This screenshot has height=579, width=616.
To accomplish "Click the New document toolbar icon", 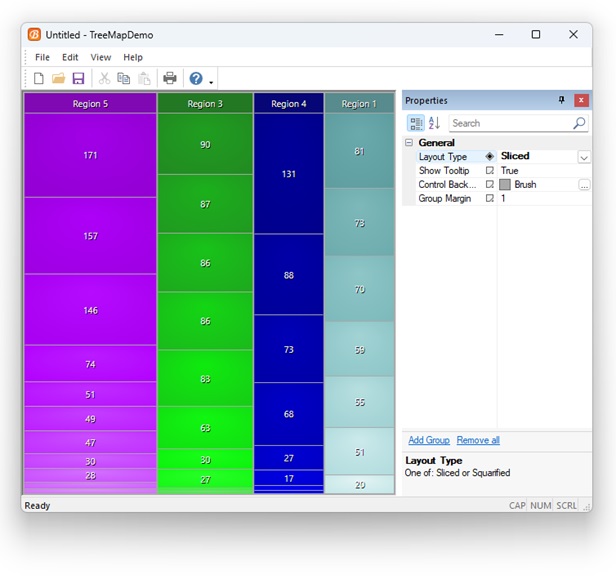I will point(38,79).
